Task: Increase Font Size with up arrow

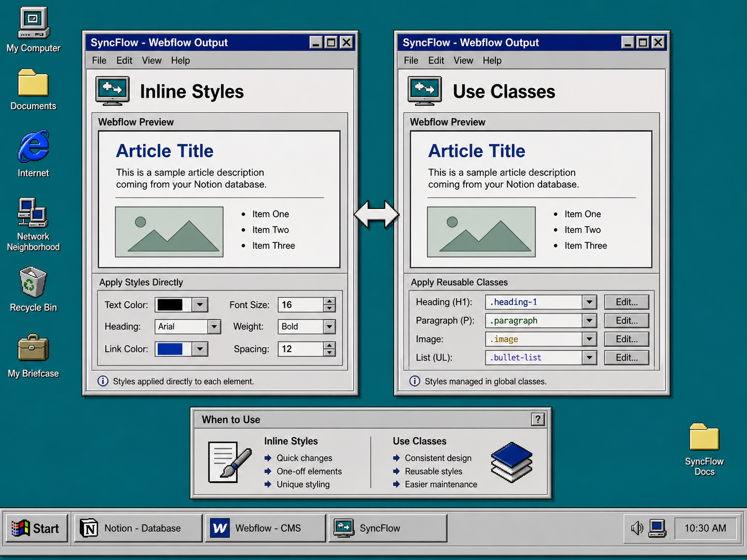Action: coord(329,301)
